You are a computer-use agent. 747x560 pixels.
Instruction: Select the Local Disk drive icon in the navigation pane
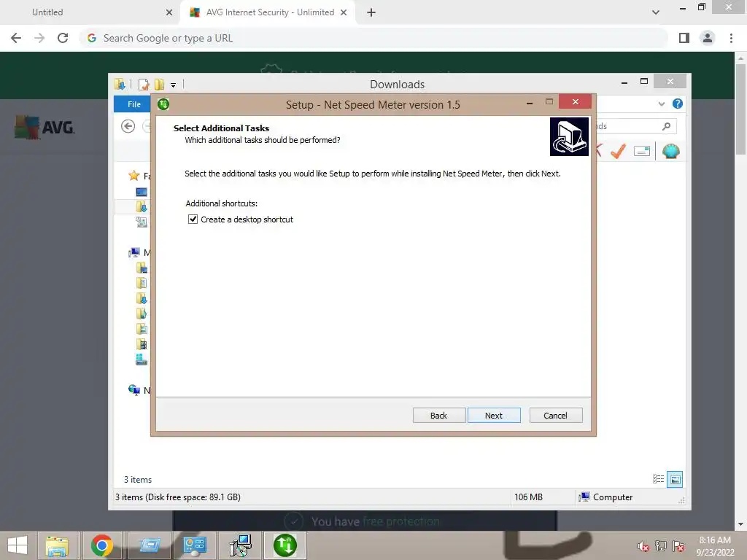pos(142,359)
